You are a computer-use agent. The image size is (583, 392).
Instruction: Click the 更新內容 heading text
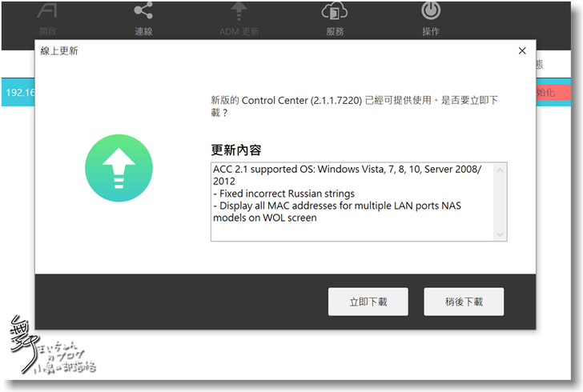[x=236, y=150]
